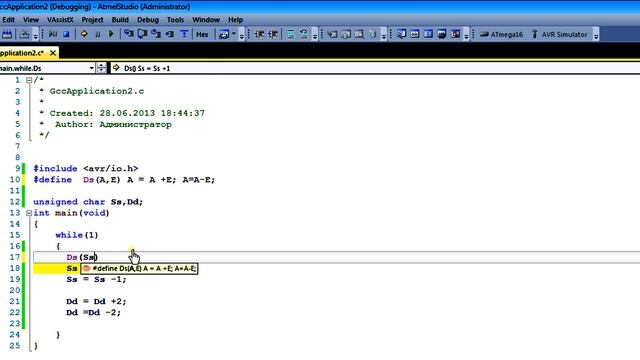Click the 'int main(void)' line
640x360 pixels.
point(71,213)
